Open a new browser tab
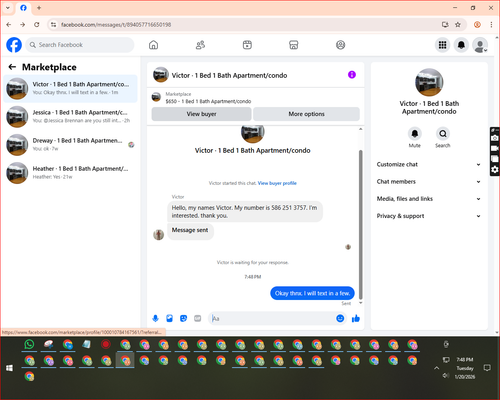The image size is (500, 400). click(x=39, y=8)
